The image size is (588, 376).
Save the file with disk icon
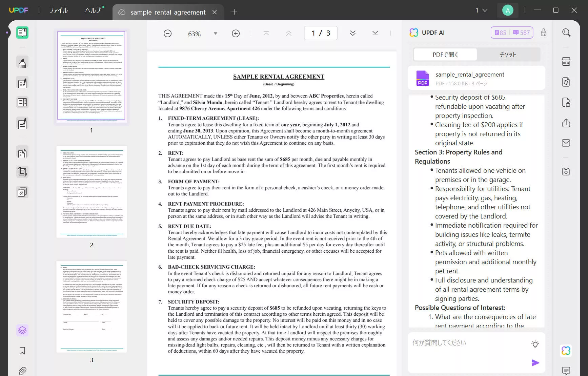point(566,171)
